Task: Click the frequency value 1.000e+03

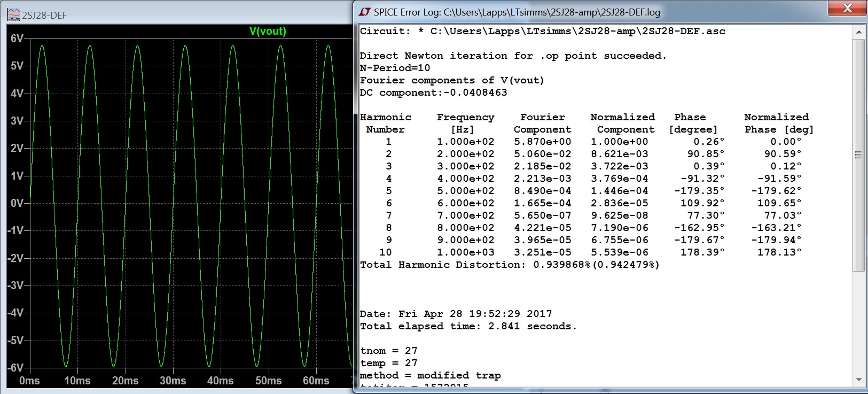Action: click(466, 252)
